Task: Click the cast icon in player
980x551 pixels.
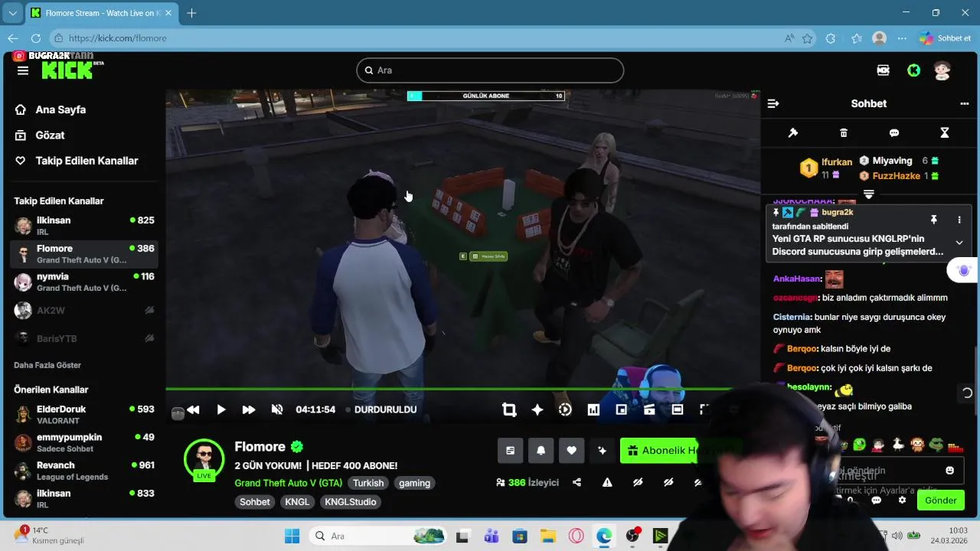Action: click(x=649, y=409)
